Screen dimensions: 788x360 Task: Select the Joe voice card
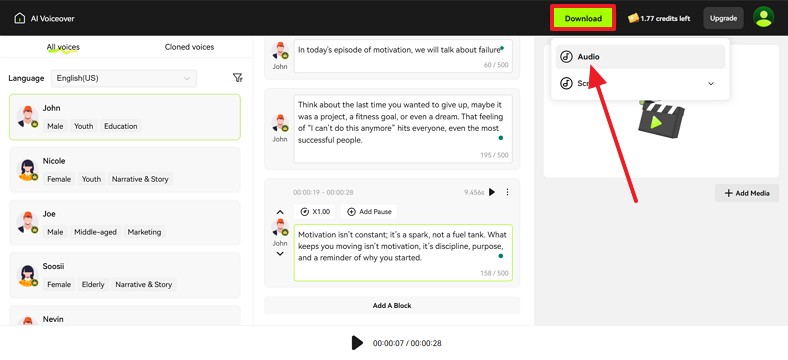point(125,223)
